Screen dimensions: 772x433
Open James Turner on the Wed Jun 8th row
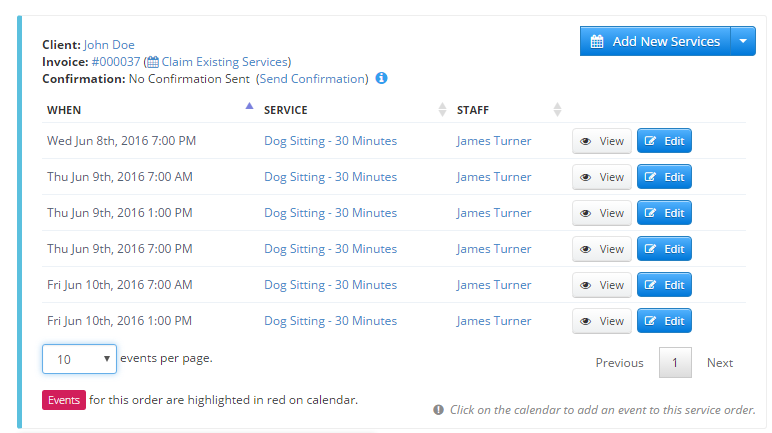(494, 141)
